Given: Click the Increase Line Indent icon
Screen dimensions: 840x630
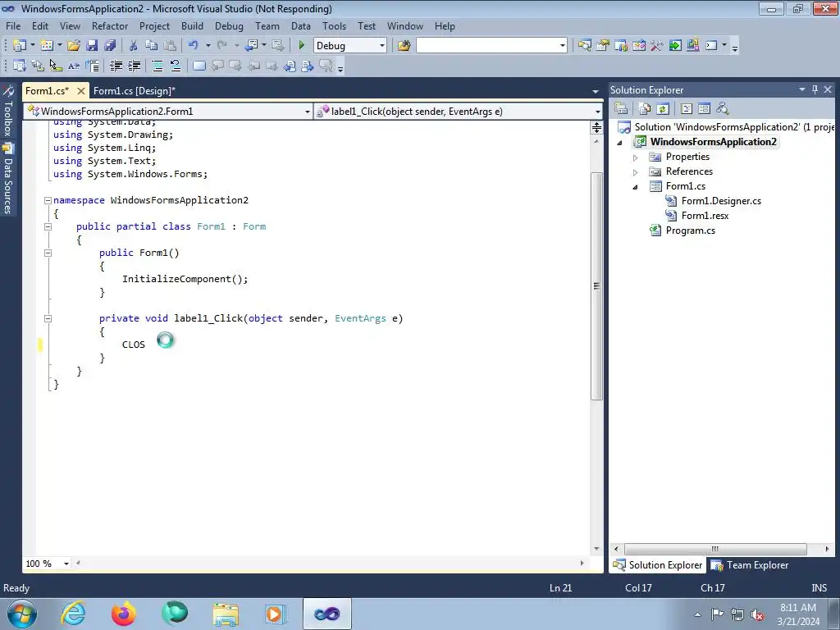Looking at the screenshot, I should click(x=134, y=66).
